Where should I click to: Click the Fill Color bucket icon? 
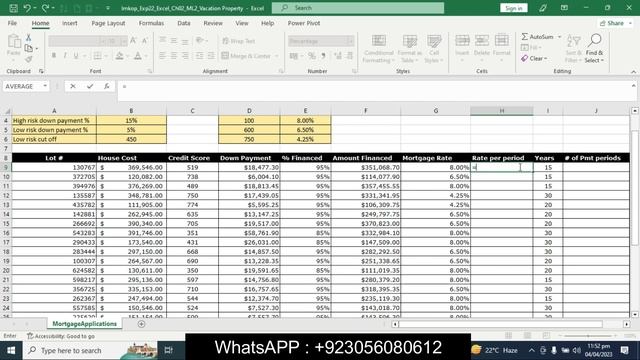[119, 56]
